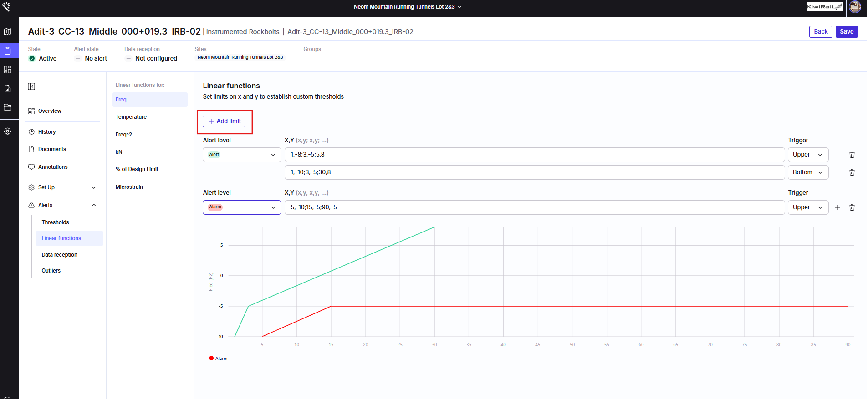Save changes with the Save button
This screenshot has width=868, height=399.
click(x=847, y=32)
